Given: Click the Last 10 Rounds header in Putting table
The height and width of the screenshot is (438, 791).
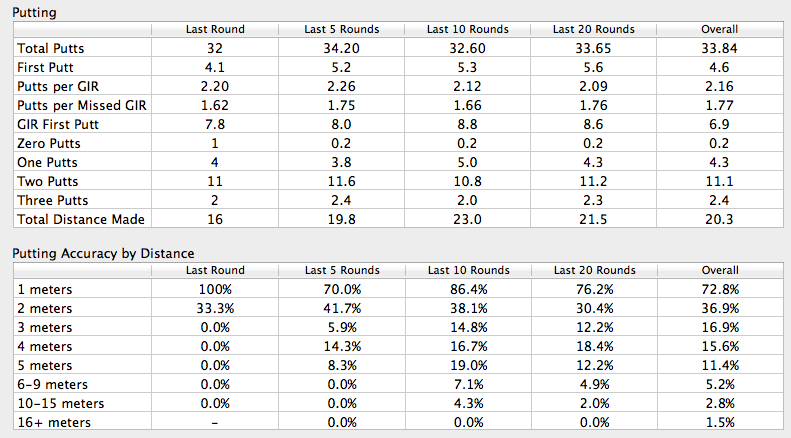Looking at the screenshot, I should (x=468, y=29).
